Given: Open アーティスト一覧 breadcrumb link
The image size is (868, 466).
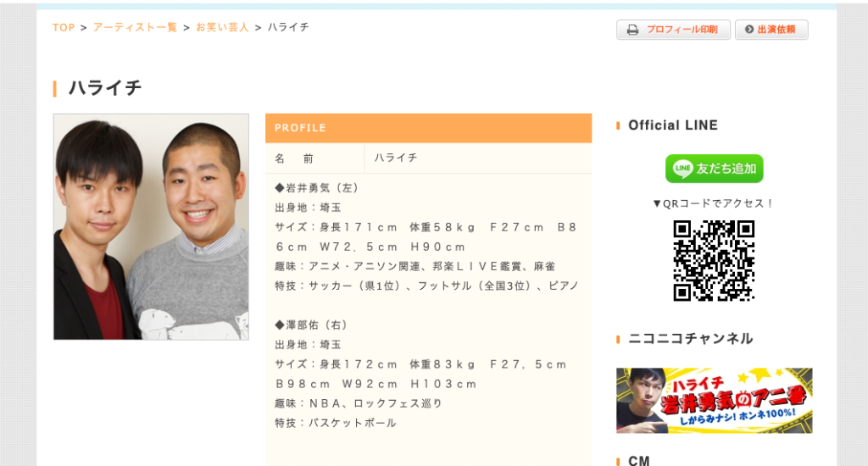Looking at the screenshot, I should coord(135,28).
